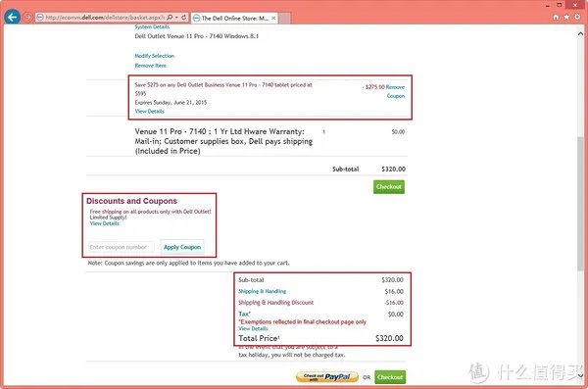Image resolution: width=588 pixels, height=389 pixels.
Task: Focus the Enter coupon number field
Action: [x=121, y=247]
